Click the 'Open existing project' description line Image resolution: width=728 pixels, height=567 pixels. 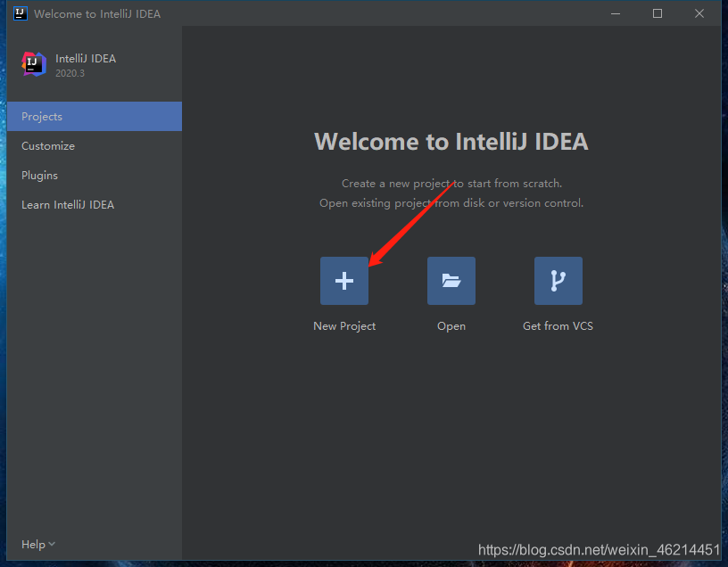[451, 203]
